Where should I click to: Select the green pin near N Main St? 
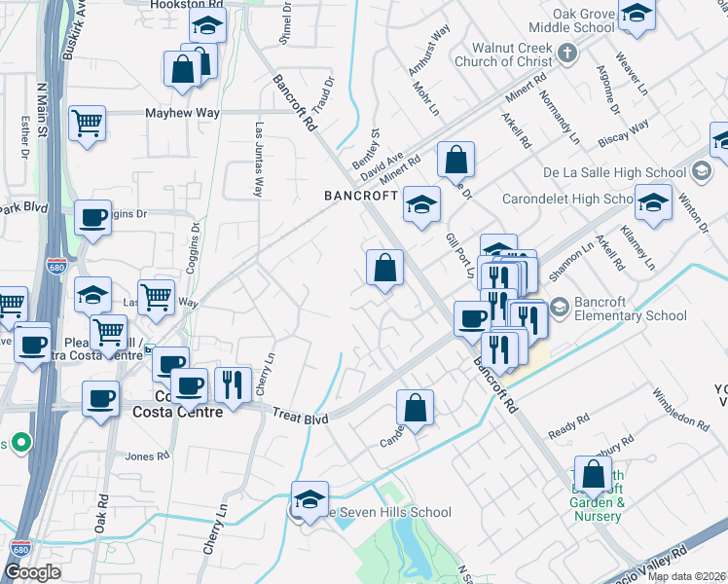[21, 443]
